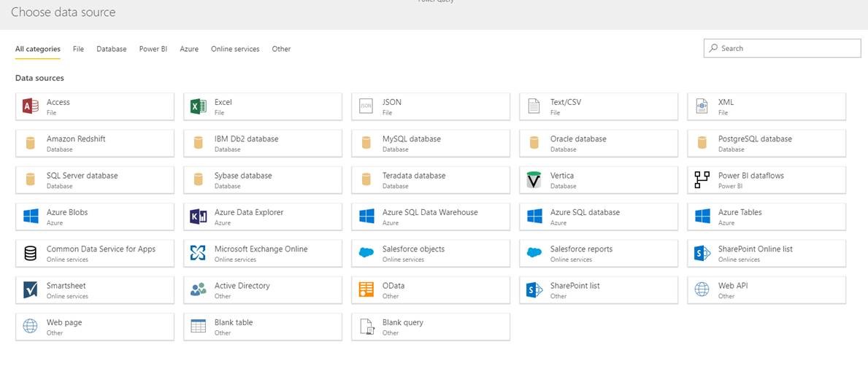868x366 pixels.
Task: Click the Common Data Service icon
Action: 31,253
